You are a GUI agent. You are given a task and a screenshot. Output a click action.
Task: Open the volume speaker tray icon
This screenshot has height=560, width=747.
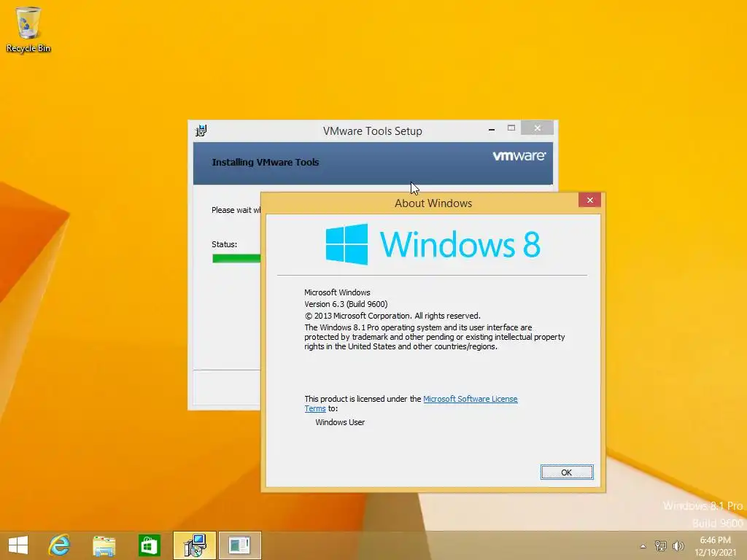tap(678, 546)
